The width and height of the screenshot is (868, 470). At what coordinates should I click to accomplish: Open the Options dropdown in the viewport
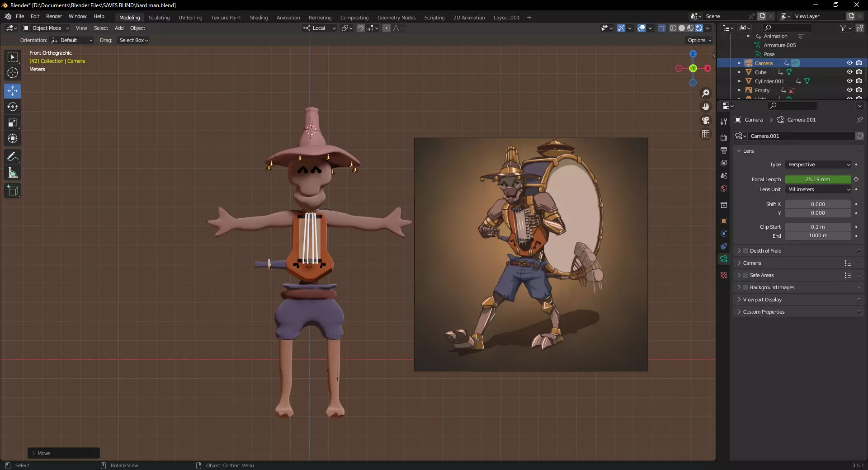(699, 40)
